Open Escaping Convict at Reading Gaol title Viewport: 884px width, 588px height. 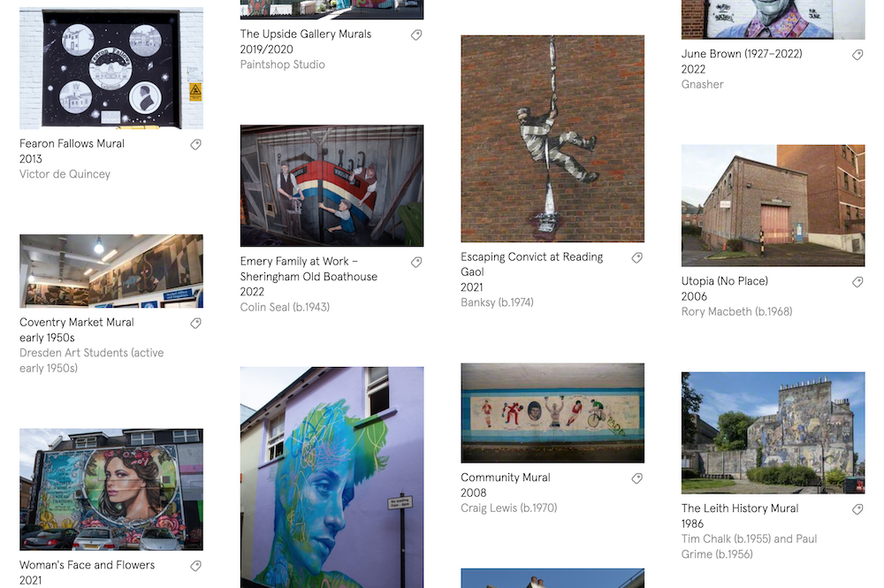[531, 264]
